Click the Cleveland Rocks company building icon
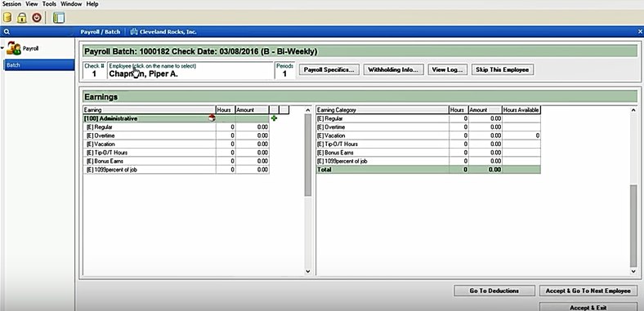This screenshot has width=644, height=311. click(134, 32)
